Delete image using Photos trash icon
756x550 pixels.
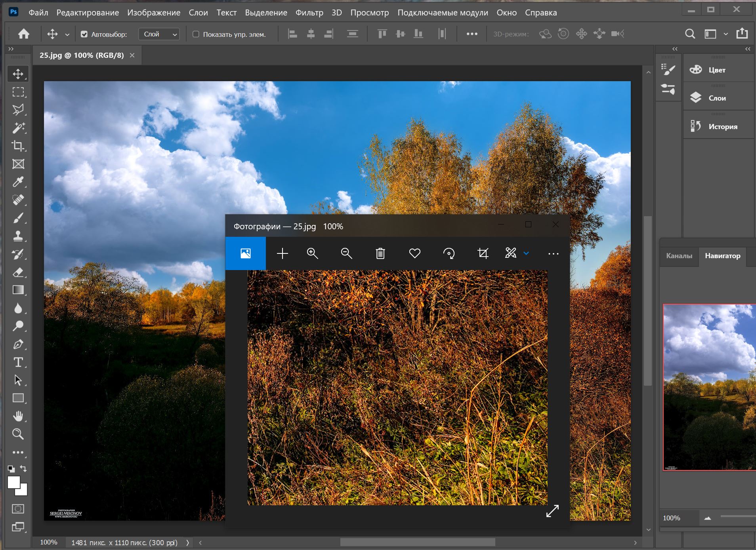coord(380,253)
